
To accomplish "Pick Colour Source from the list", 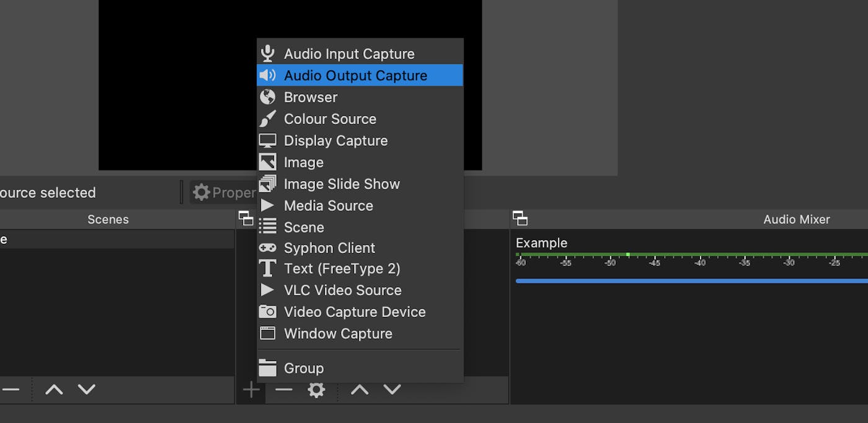I will pos(360,119).
